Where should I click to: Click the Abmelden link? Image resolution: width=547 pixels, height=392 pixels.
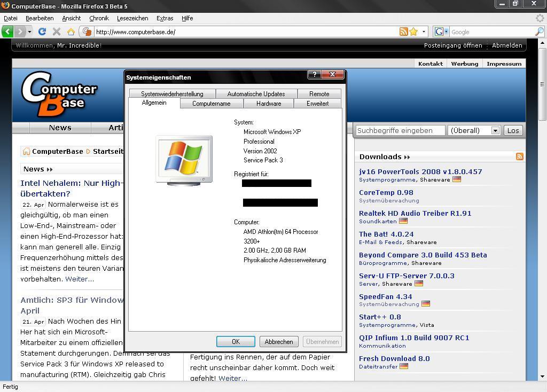[x=507, y=45]
